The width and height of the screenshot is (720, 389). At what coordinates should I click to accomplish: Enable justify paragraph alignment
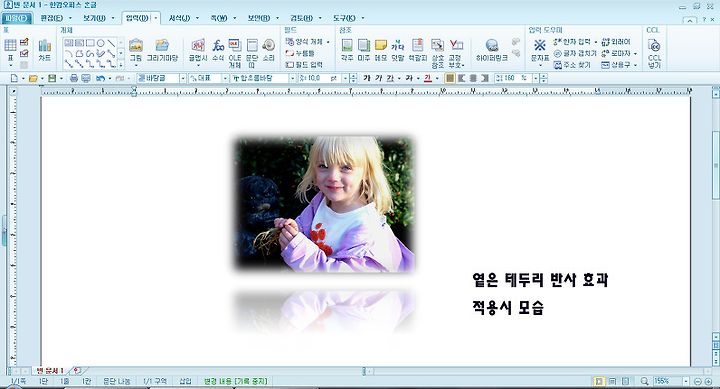coord(450,79)
